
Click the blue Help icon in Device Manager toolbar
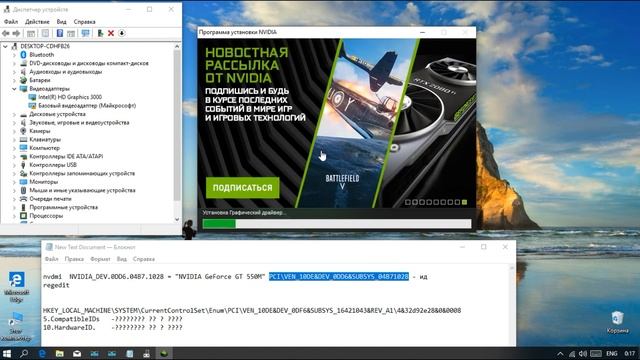60,33
